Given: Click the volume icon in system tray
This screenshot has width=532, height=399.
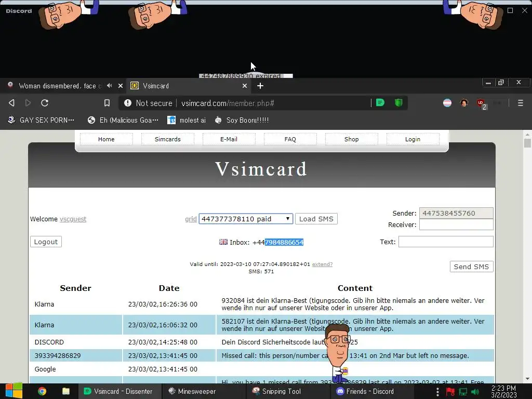Looking at the screenshot, I should (475, 392).
